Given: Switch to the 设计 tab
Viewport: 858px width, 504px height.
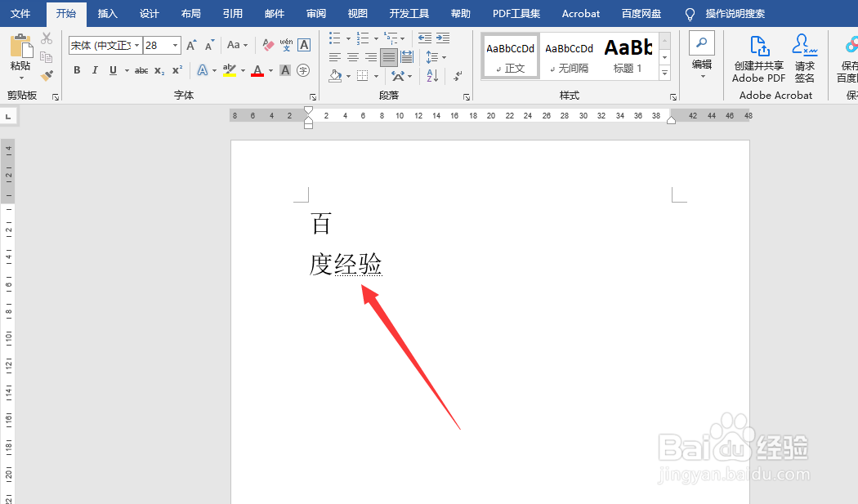Looking at the screenshot, I should [150, 14].
